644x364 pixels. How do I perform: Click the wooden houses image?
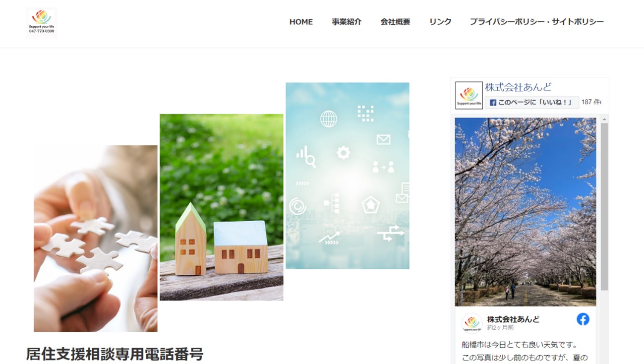(x=222, y=207)
